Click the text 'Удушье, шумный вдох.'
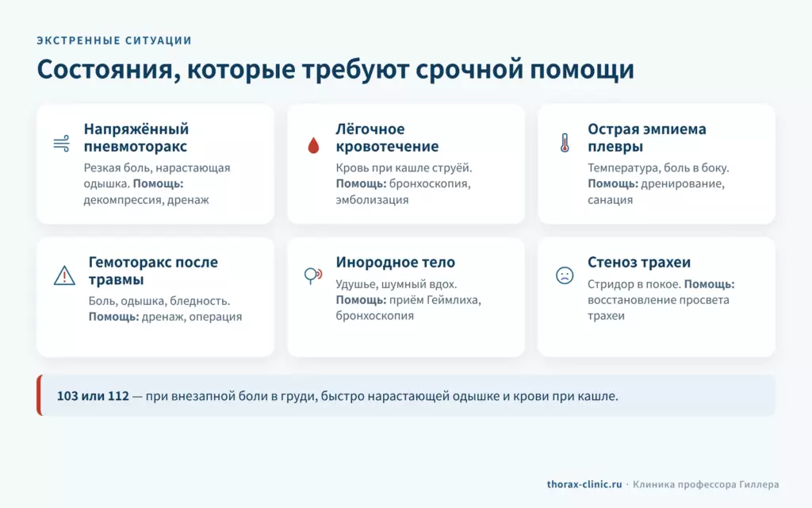Image resolution: width=812 pixels, height=508 pixels. click(x=396, y=284)
